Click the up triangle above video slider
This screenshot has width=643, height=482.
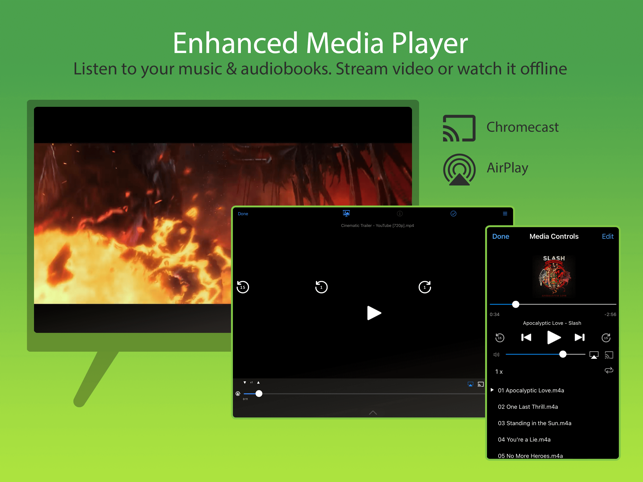(258, 382)
